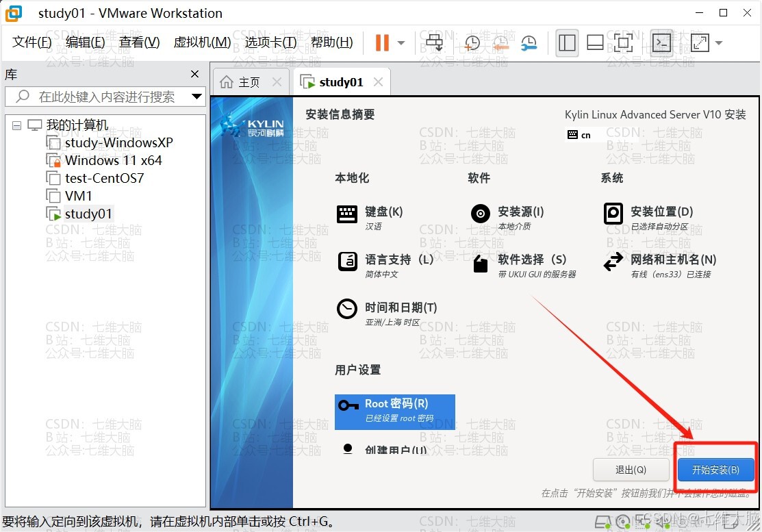Viewport: 762px width, 532px height.
Task: Open 软件选择(S) software selection
Action: (x=524, y=265)
